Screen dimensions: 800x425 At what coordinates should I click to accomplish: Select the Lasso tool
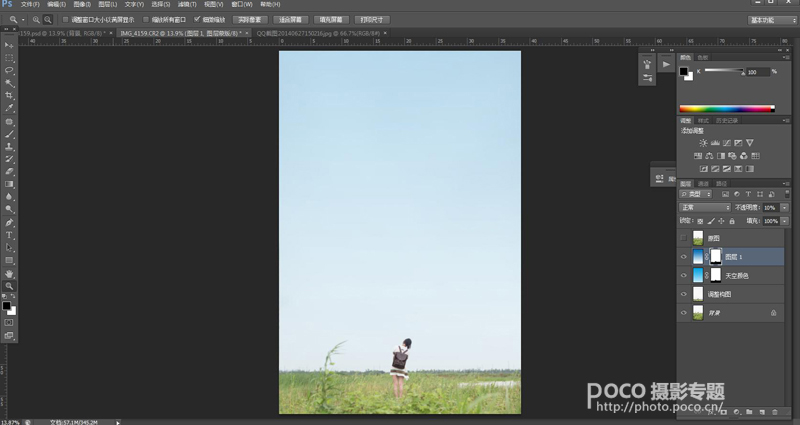9,70
